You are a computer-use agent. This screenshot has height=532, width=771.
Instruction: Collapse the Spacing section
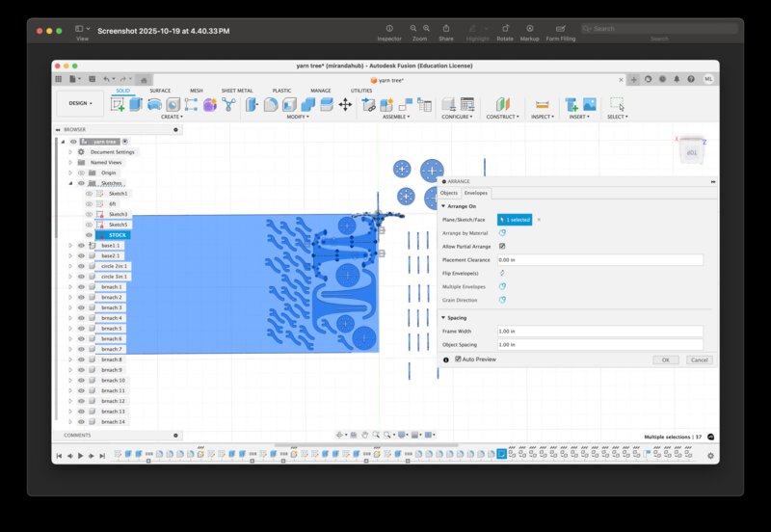click(443, 317)
